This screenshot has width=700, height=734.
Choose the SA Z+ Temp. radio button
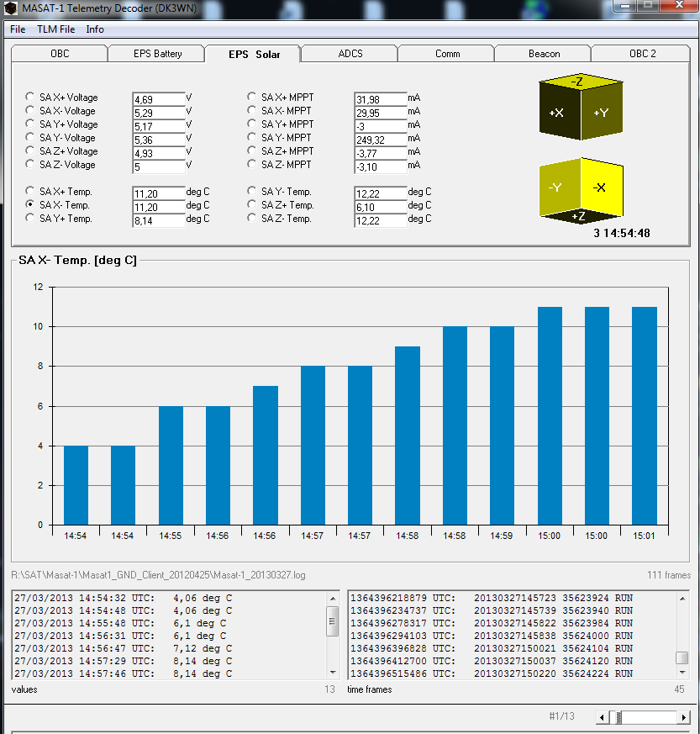(252, 205)
